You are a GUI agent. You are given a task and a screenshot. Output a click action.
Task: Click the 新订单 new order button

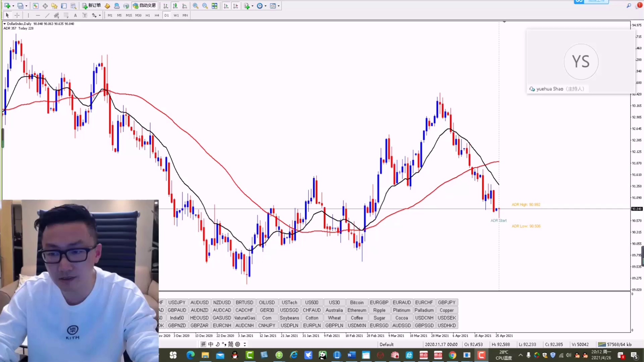(x=92, y=6)
